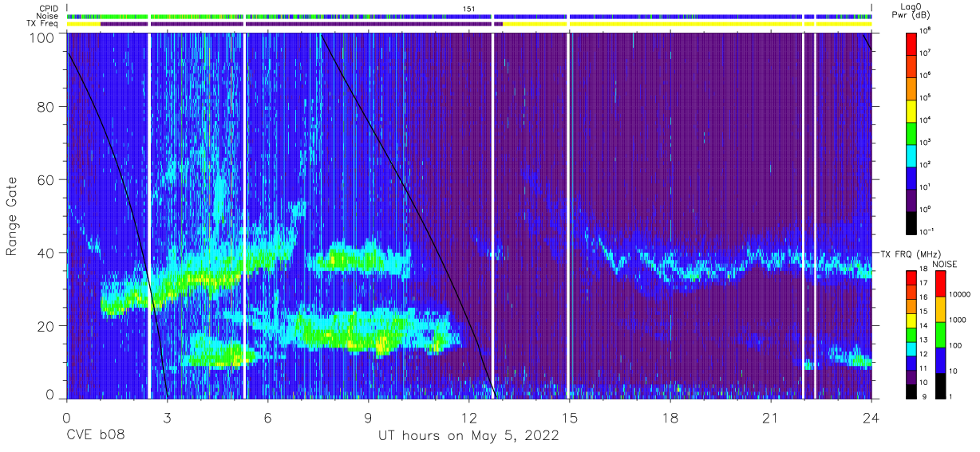Click the x-axis tick label '15'
The width and height of the screenshot is (980, 452).
click(569, 417)
